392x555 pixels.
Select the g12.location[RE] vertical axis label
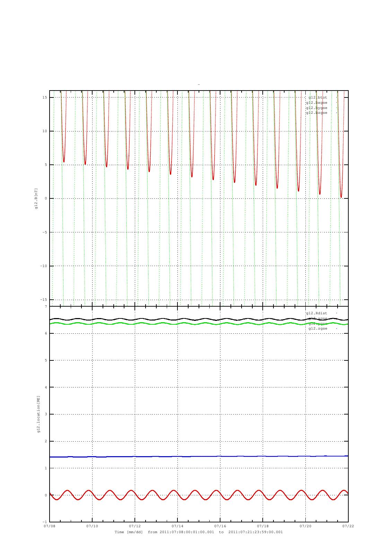38,414
